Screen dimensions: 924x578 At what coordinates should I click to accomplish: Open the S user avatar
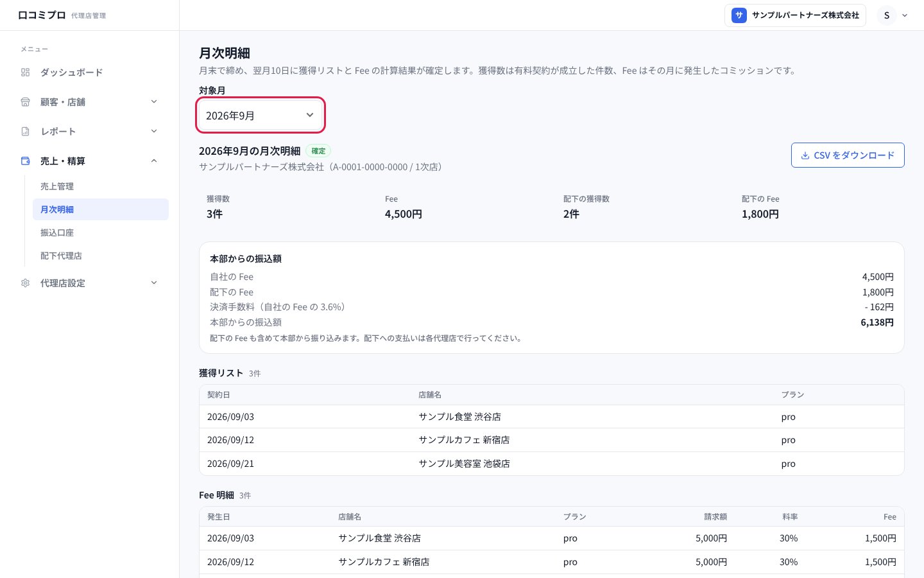click(x=887, y=15)
